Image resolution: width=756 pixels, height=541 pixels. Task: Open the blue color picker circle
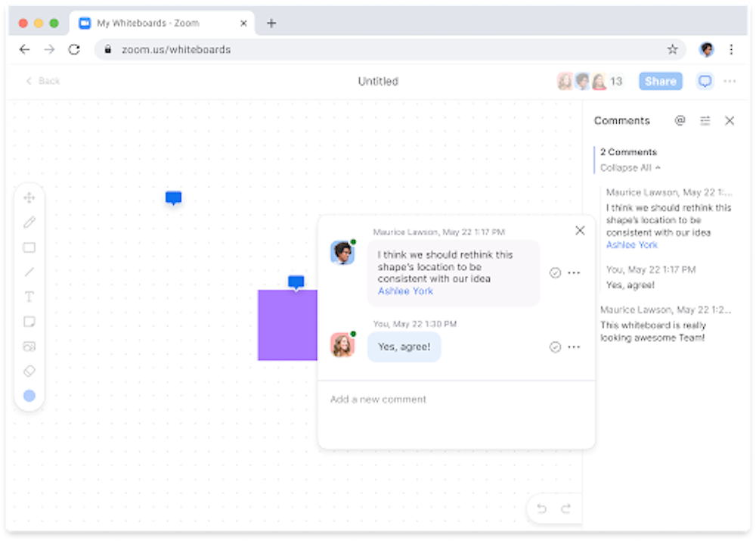click(x=29, y=396)
